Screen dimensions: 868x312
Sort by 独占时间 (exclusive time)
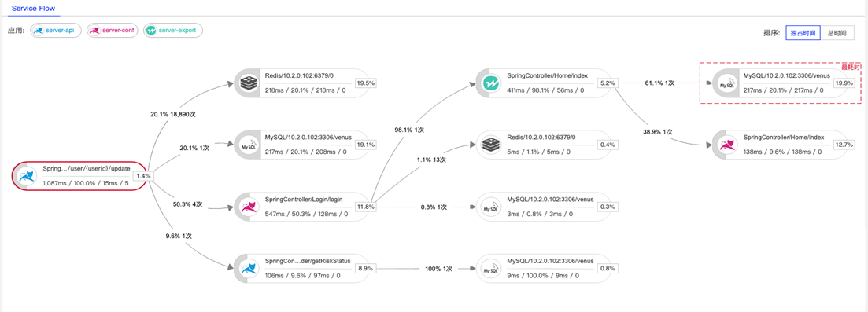(x=802, y=33)
